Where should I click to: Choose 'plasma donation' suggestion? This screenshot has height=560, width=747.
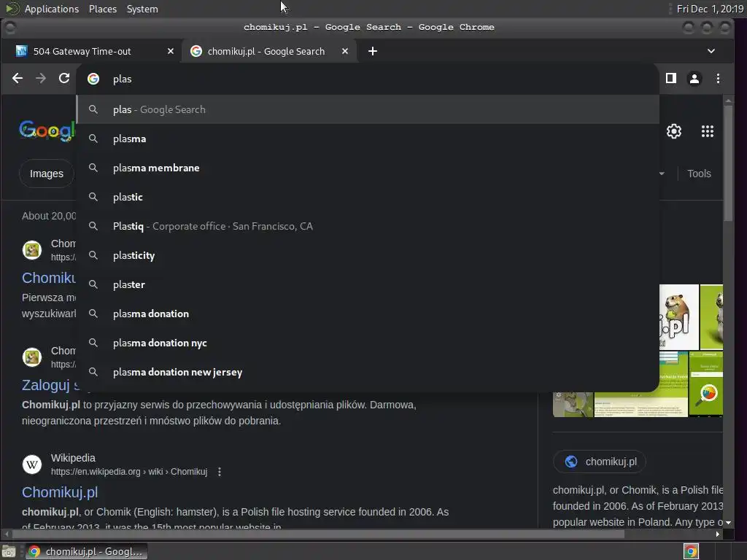pyautogui.click(x=368, y=314)
